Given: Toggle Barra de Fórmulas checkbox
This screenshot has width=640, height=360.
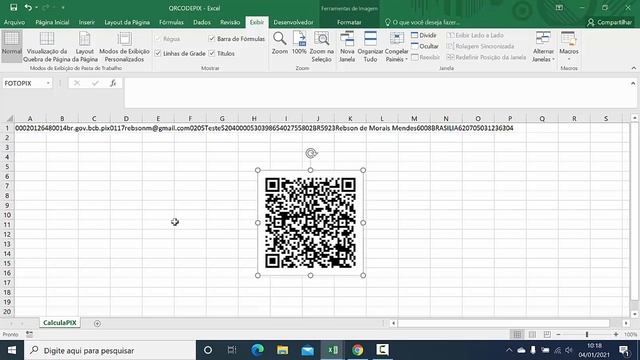Looking at the screenshot, I should (x=211, y=38).
